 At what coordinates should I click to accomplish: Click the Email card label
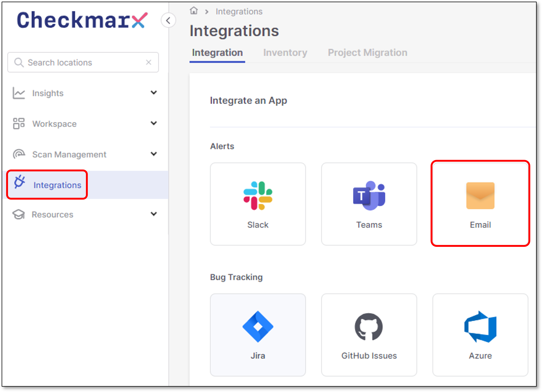(480, 225)
